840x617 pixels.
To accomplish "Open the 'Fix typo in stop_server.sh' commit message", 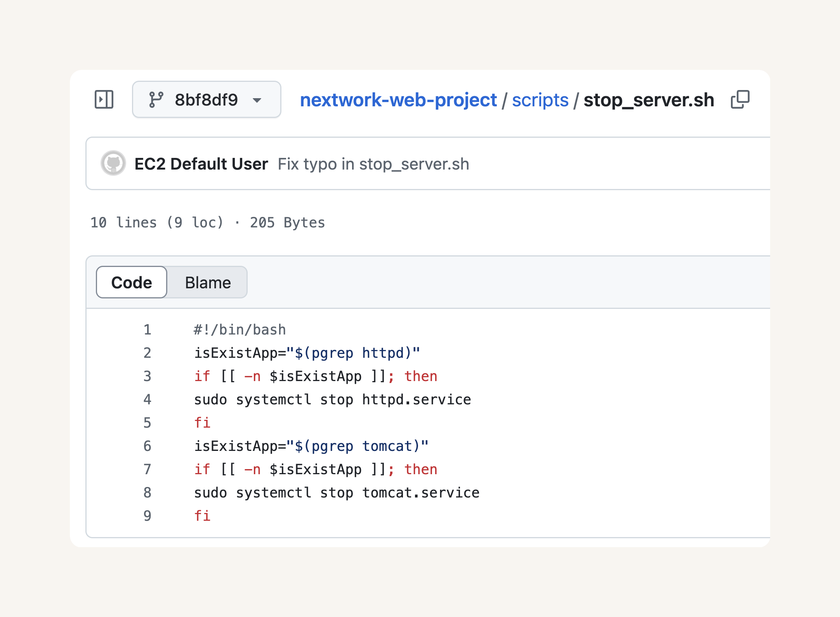I will coord(373,164).
